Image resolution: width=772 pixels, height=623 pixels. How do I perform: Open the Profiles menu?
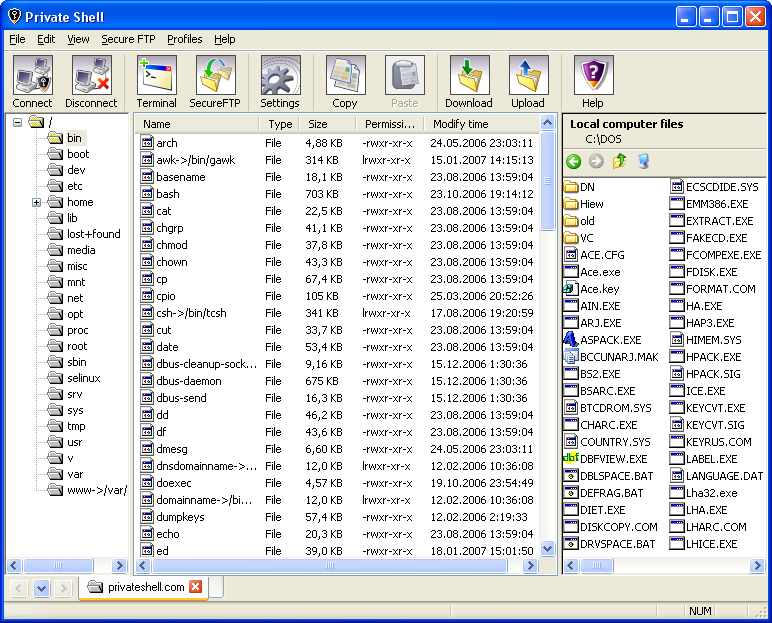click(x=184, y=39)
